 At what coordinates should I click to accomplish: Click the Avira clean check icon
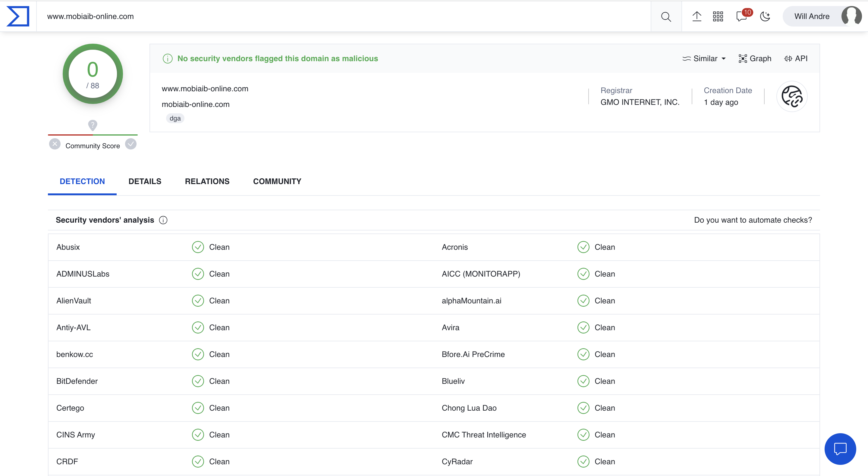(x=583, y=327)
